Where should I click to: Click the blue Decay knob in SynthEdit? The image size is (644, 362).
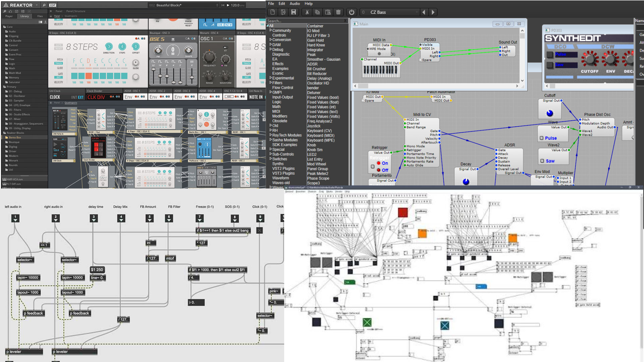466,181
